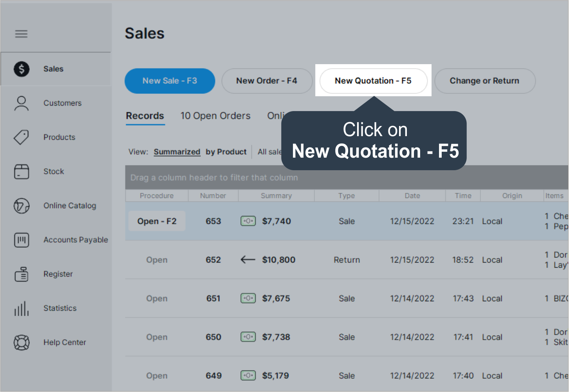Switch to 10 Open Orders tab

tap(215, 116)
